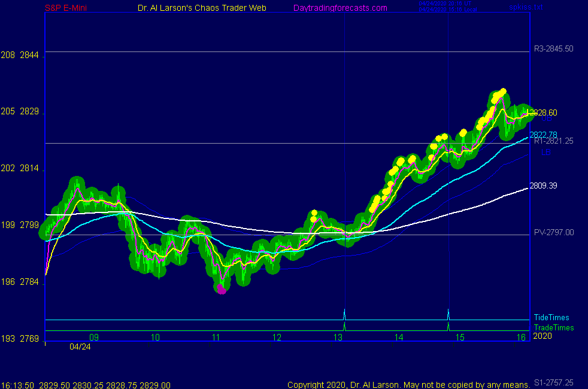
Task: Click the 2829.00 close value in status line
Action: (x=155, y=385)
